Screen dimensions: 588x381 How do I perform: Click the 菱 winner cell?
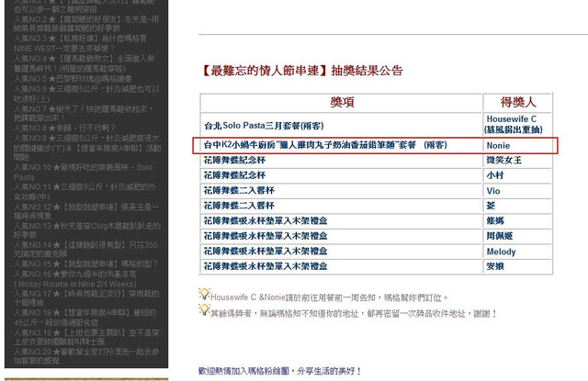[x=517, y=206]
